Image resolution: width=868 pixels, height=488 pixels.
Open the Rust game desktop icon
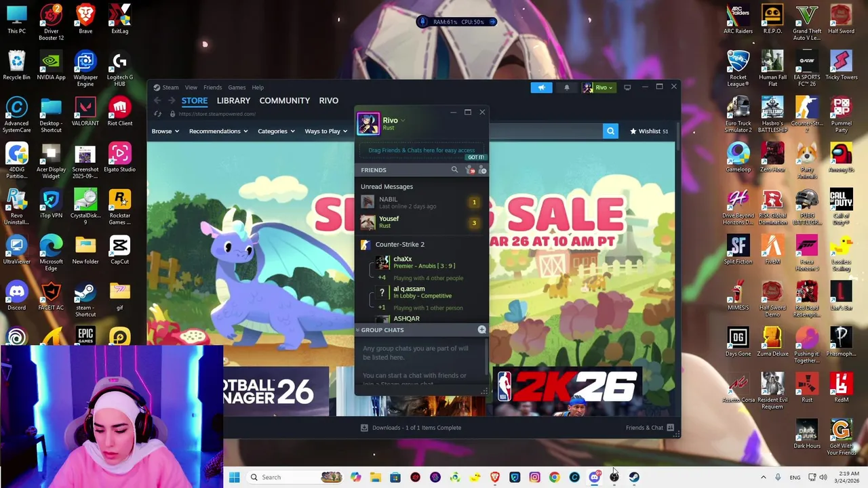tap(807, 388)
